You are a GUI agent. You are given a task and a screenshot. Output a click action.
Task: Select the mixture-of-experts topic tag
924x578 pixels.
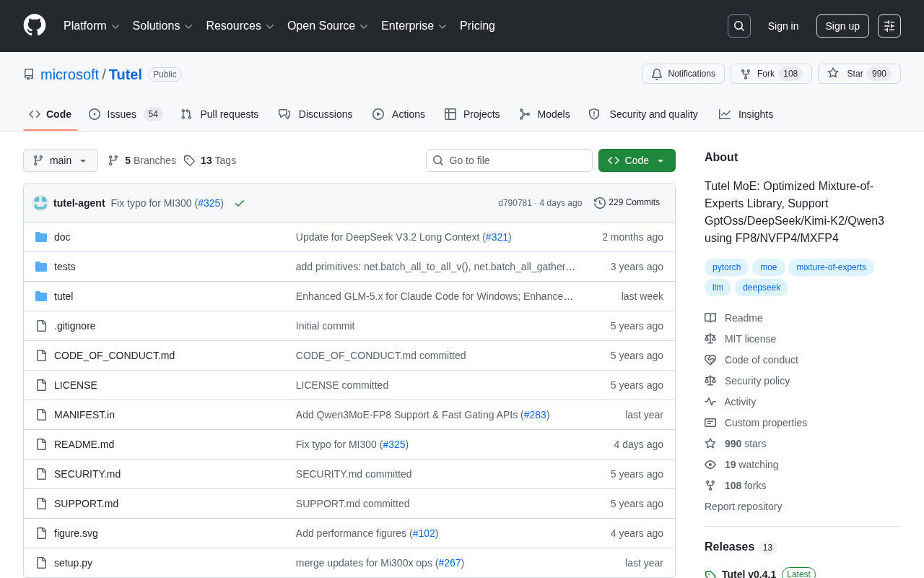pos(831,267)
